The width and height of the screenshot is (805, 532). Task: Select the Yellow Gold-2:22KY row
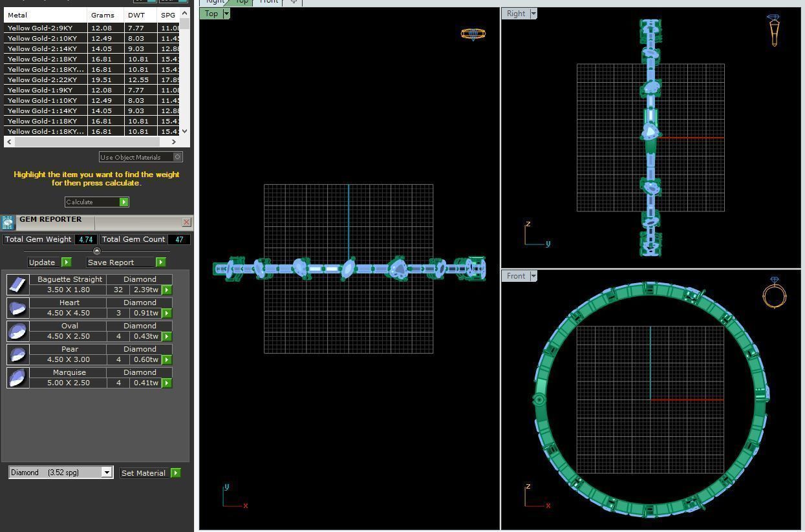tap(92, 80)
